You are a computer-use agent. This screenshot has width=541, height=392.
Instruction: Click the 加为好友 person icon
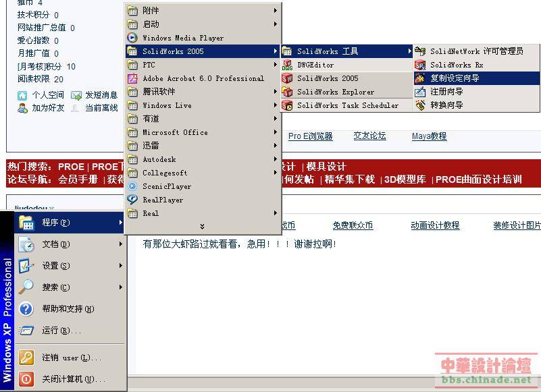click(x=22, y=108)
